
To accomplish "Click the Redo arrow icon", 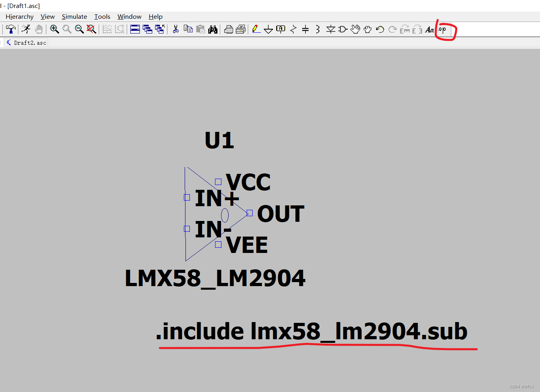I will (393, 29).
